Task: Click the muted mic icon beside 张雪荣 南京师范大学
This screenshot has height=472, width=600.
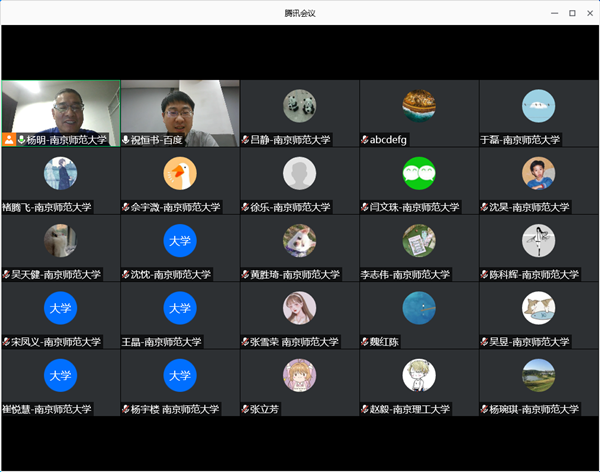Action: (x=245, y=342)
